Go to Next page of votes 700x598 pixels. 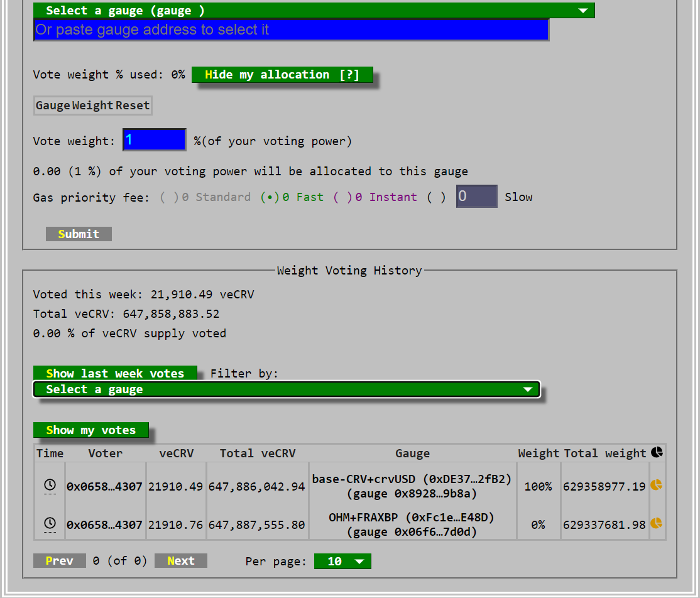[181, 560]
